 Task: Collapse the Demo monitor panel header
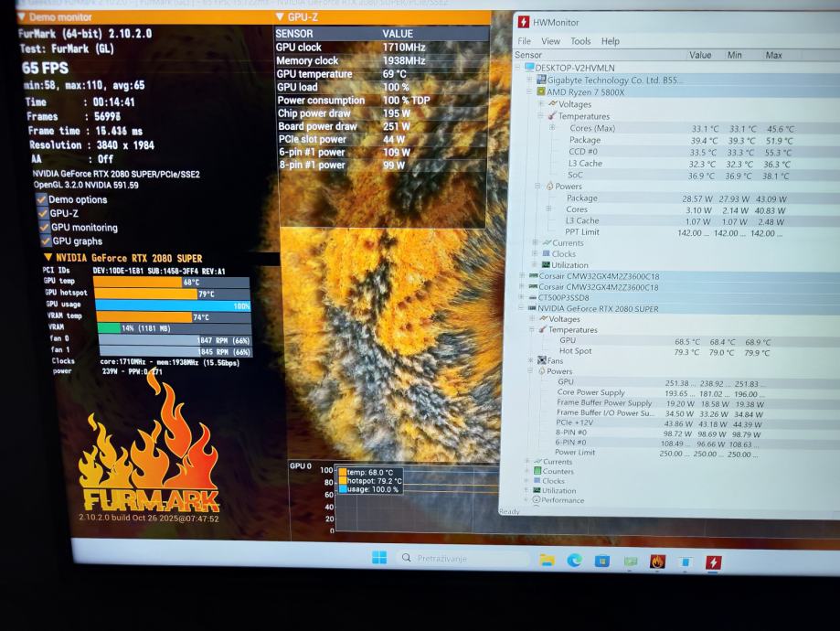tap(22, 17)
